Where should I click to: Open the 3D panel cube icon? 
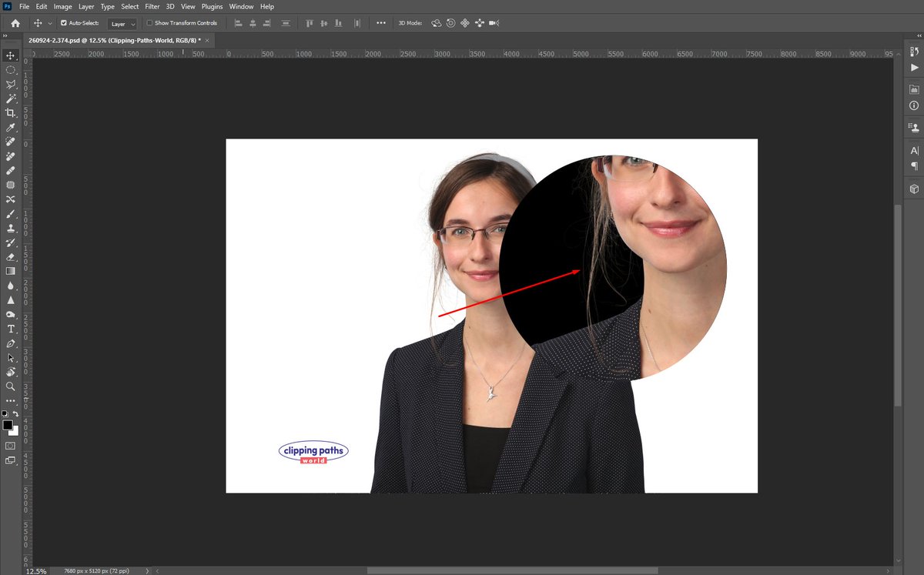tap(914, 189)
